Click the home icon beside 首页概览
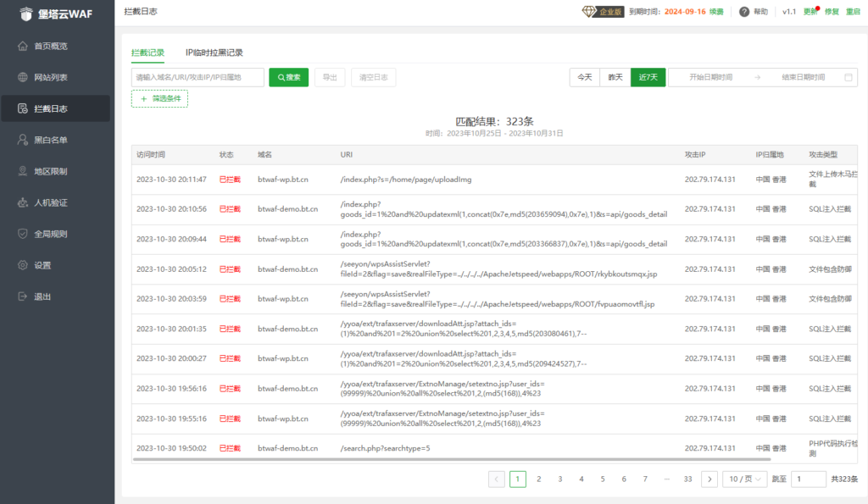This screenshot has width=868, height=504. pos(23,46)
